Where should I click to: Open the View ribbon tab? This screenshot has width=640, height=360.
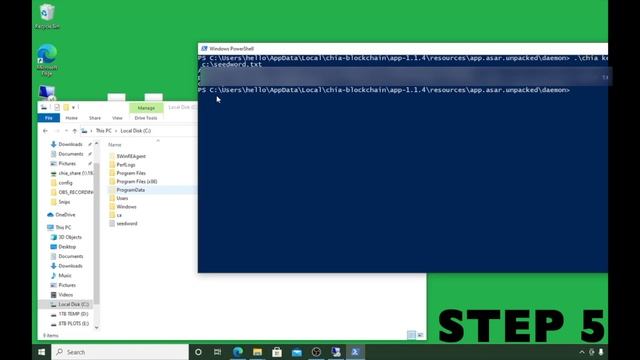(117, 118)
